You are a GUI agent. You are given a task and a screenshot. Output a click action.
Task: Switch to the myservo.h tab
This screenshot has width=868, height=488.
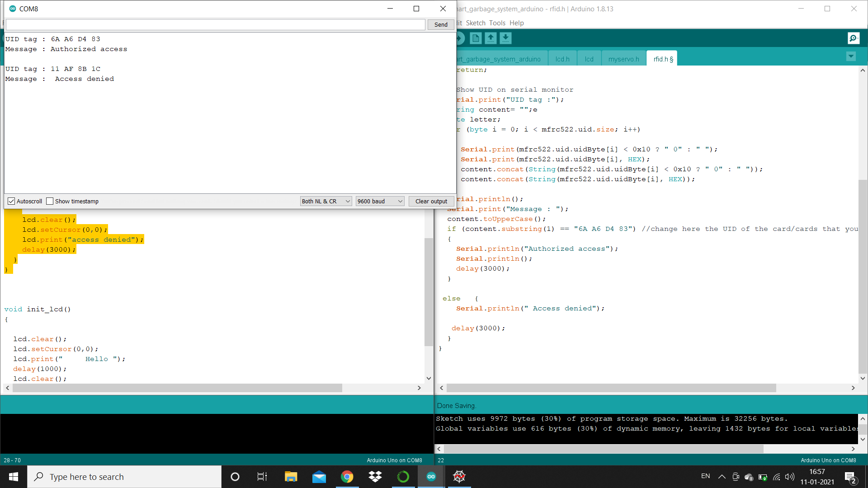point(623,59)
